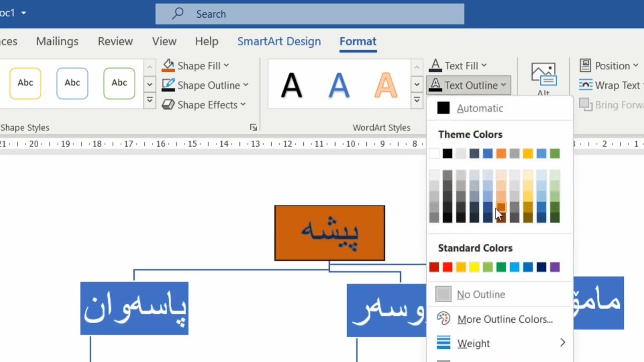Open Shape Styles dialog launcher
The width and height of the screenshot is (644, 362).
(x=254, y=128)
